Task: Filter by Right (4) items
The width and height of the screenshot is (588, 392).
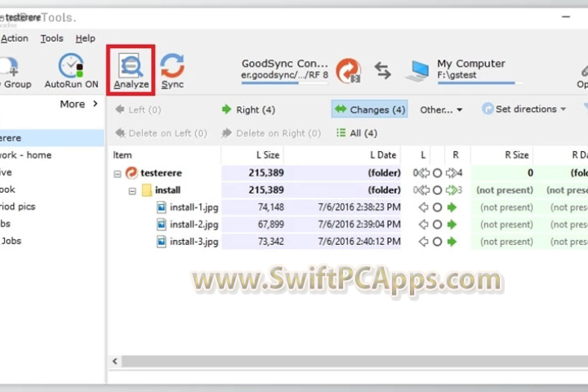Action: tap(248, 109)
